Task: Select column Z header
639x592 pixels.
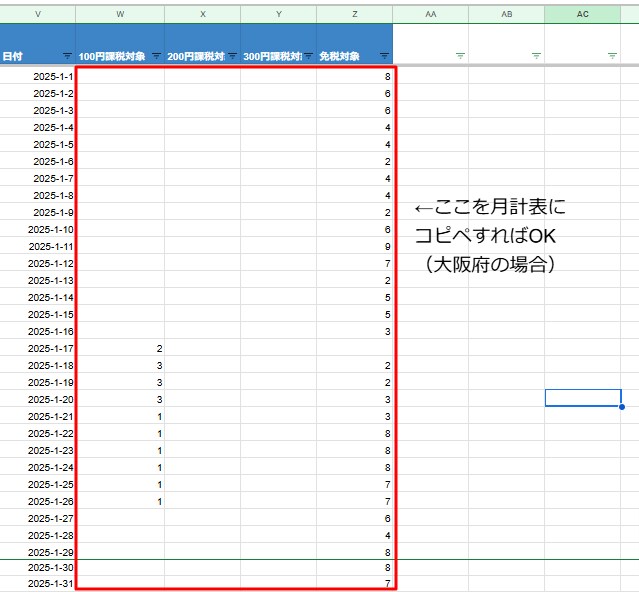Action: [x=355, y=14]
